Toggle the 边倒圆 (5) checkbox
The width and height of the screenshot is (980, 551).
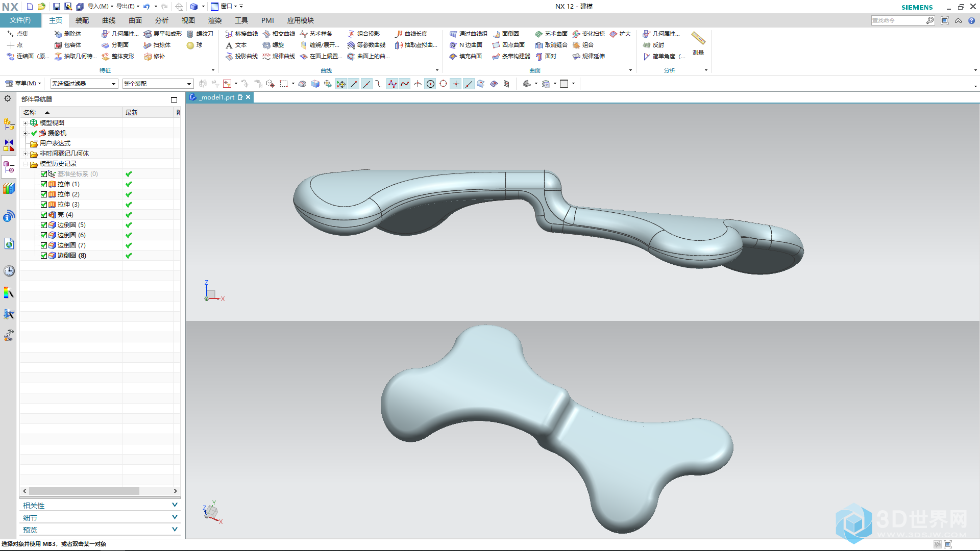tap(44, 225)
